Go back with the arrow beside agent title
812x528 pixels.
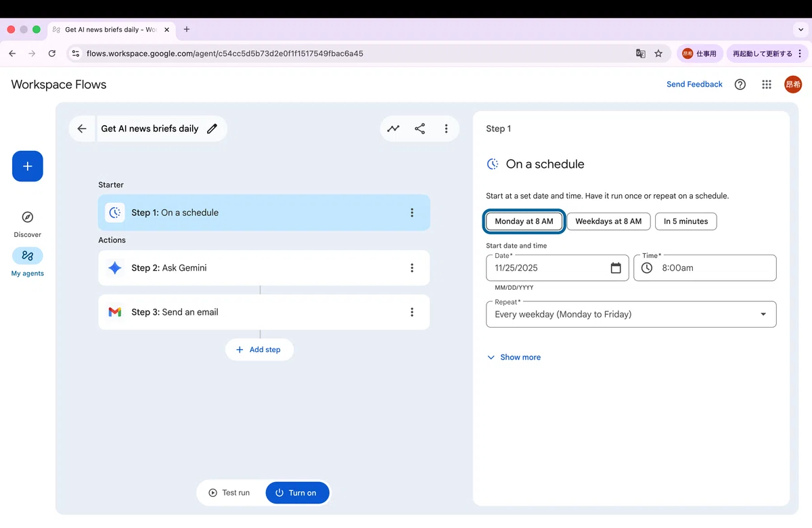click(82, 129)
